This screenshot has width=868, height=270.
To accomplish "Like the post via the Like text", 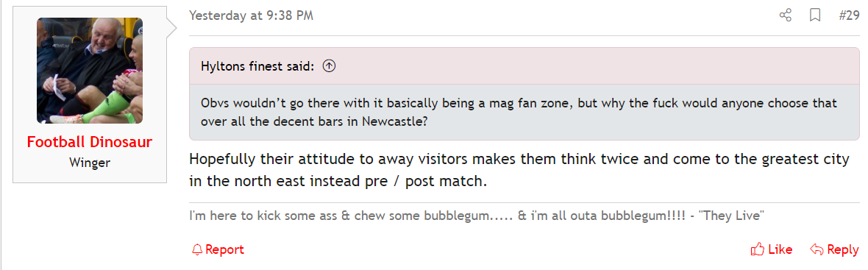I will click(780, 249).
